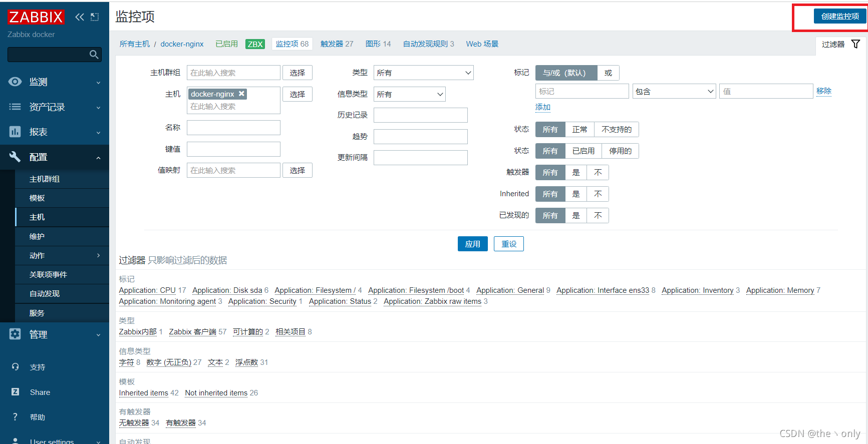Click the gear icon for 管理

click(15, 334)
